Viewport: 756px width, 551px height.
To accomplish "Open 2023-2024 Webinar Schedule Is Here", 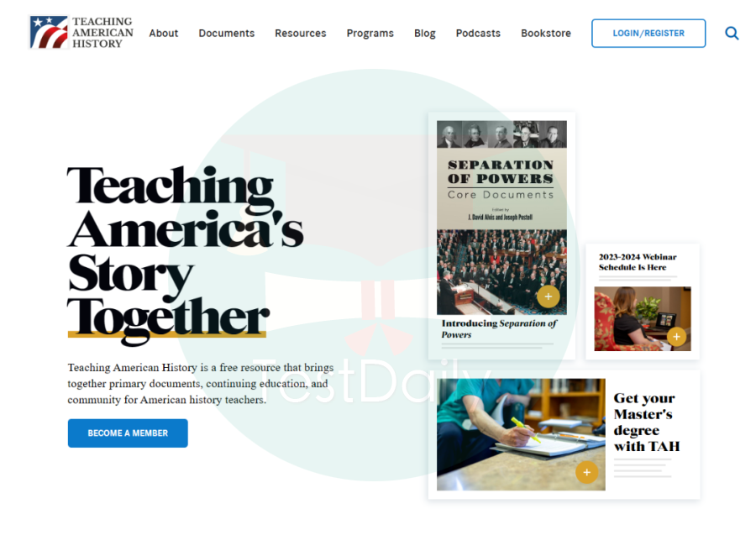I will [638, 262].
